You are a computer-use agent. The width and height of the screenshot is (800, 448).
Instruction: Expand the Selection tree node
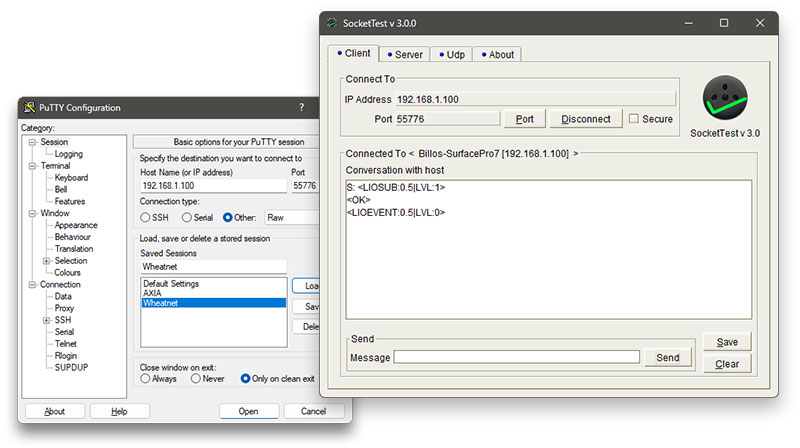pyautogui.click(x=46, y=261)
